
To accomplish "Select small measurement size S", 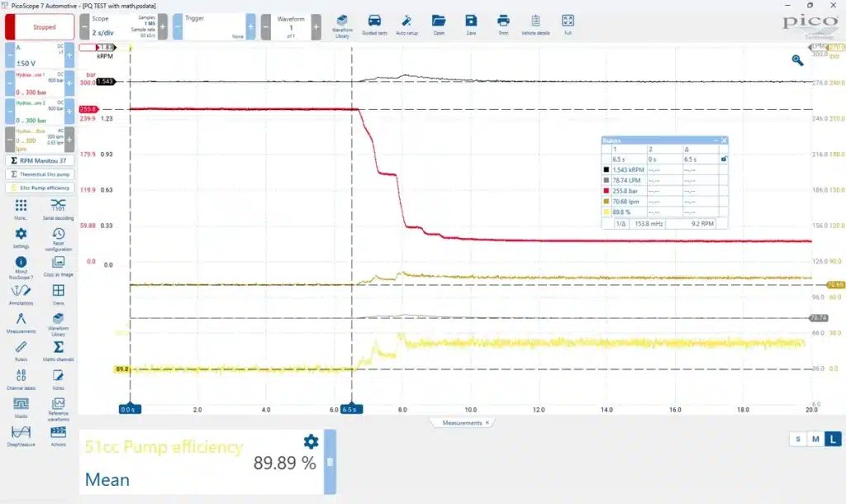I will point(797,440).
